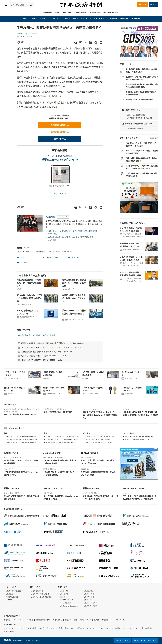Image resolution: width=162 pixels, height=644 pixels.
Task: Click the 日本経済新聞 masthead logo
Action: (81, 5)
